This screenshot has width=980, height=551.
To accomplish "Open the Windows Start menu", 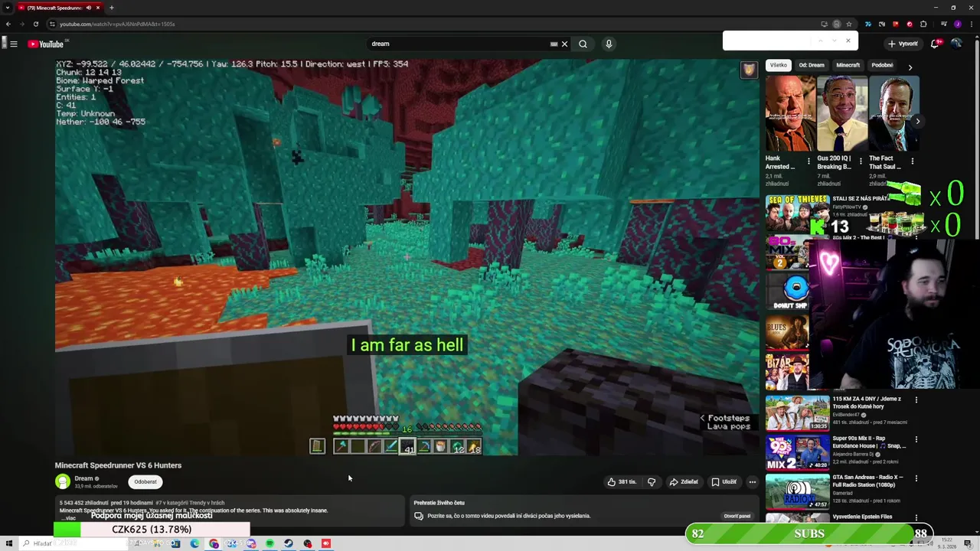I will [9, 543].
